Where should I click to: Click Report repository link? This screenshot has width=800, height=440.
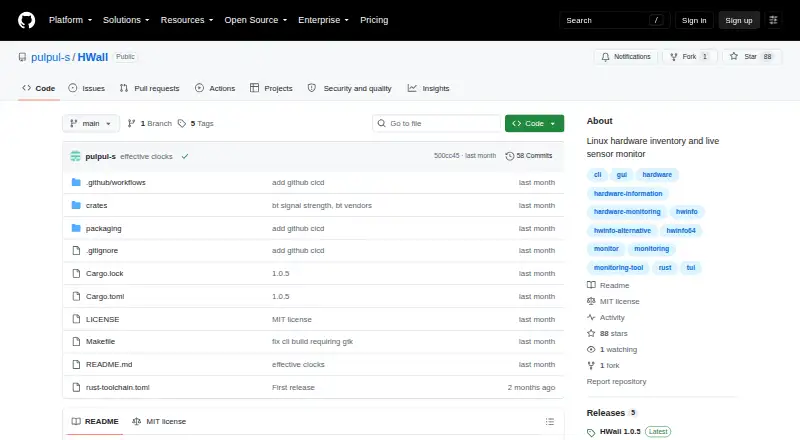point(616,381)
